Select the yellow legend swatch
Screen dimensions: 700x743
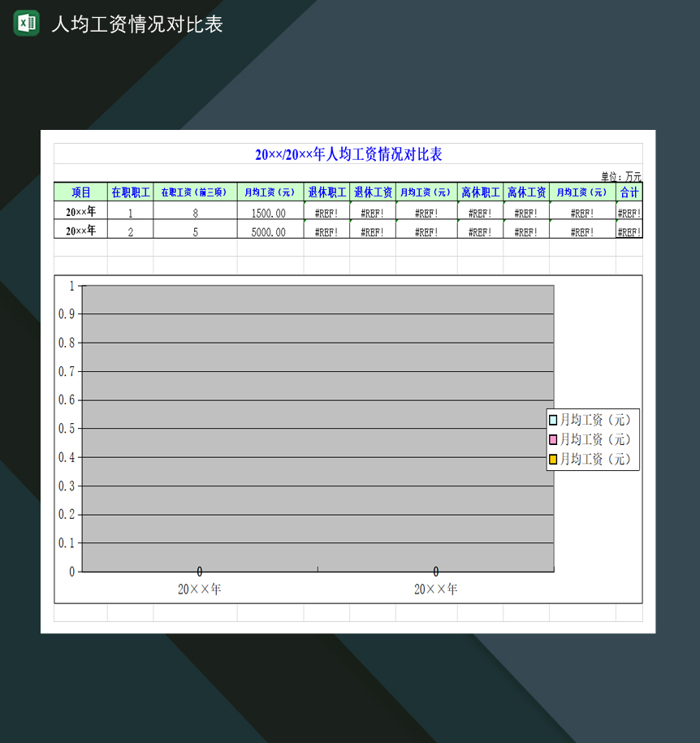pos(551,457)
